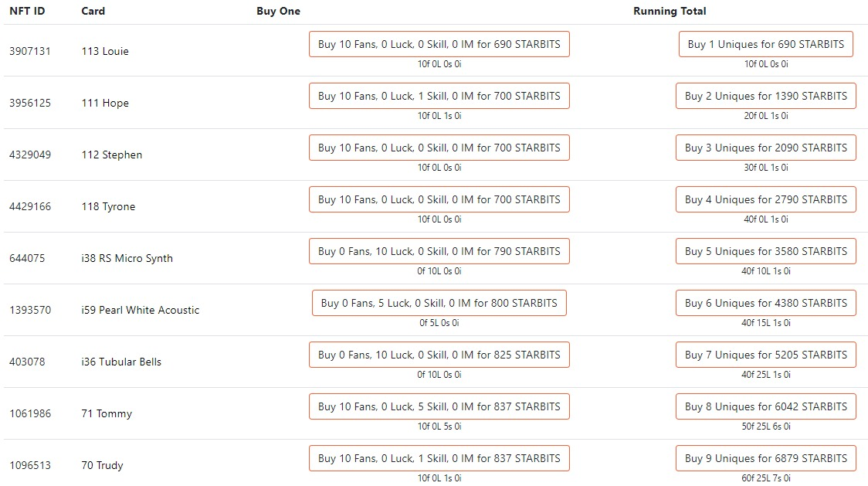Select the NFT ID column header

(27, 11)
